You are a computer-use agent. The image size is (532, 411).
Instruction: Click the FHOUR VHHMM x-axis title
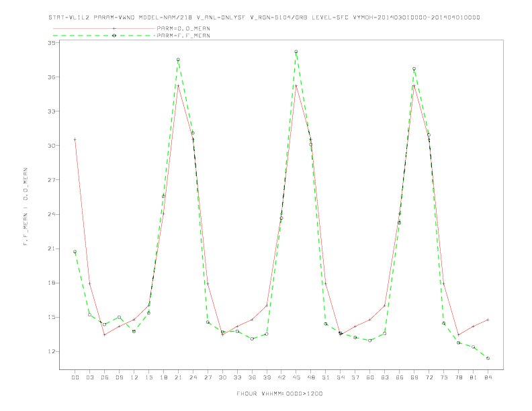click(x=279, y=394)
